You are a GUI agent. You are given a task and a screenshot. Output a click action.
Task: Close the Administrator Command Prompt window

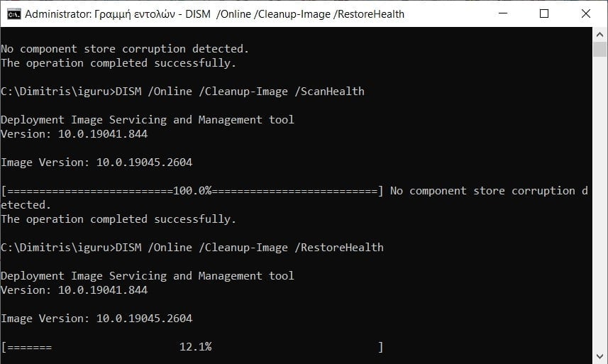point(585,13)
